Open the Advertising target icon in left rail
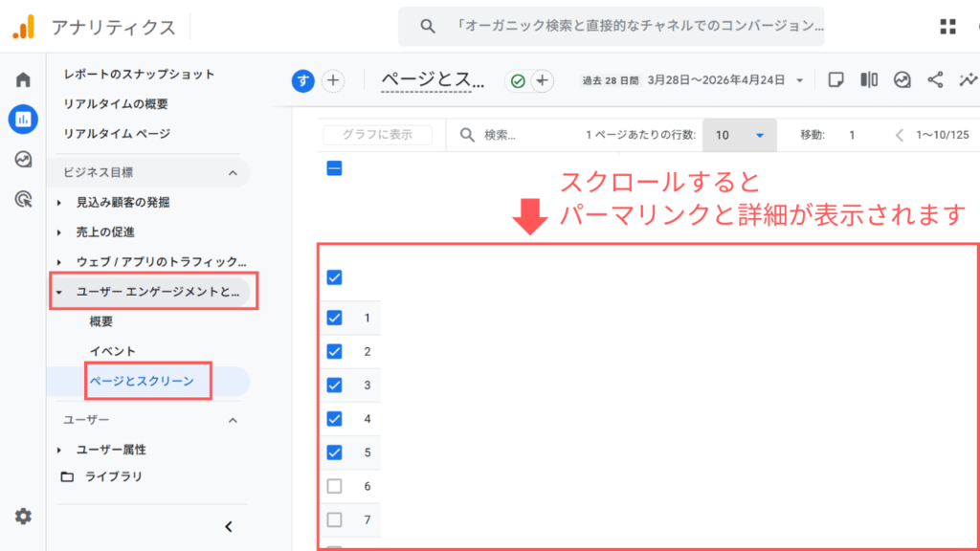 point(23,199)
